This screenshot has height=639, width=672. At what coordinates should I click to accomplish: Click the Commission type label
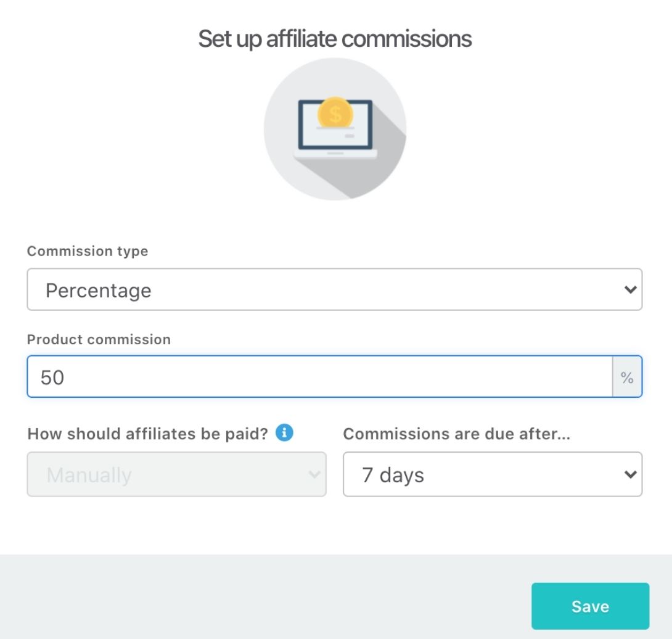pos(88,251)
